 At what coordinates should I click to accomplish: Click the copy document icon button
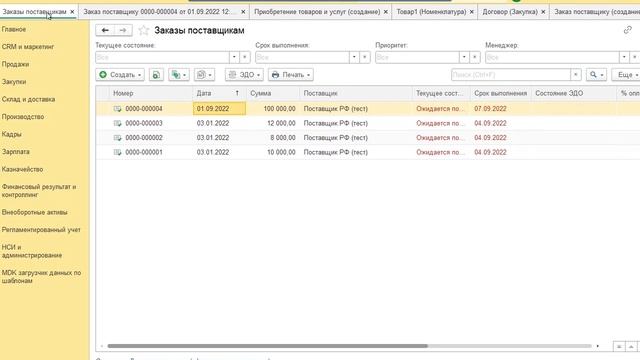point(156,75)
